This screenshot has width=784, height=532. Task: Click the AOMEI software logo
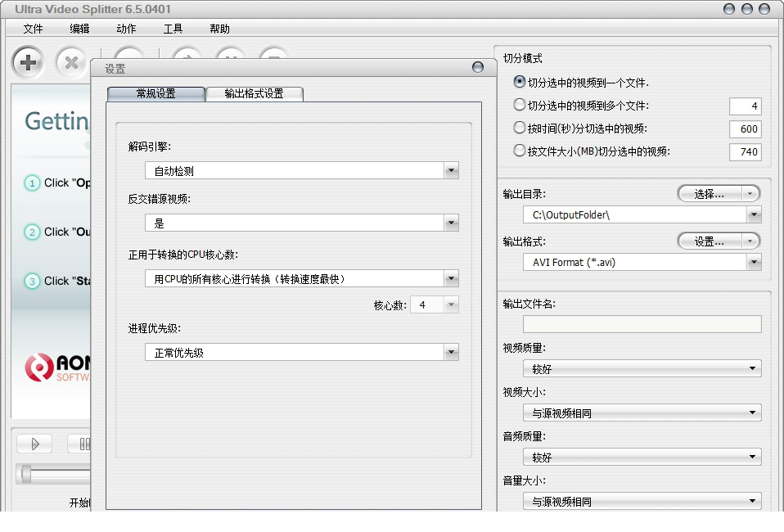(57, 367)
